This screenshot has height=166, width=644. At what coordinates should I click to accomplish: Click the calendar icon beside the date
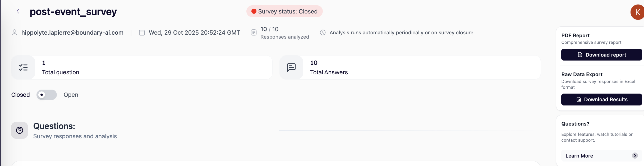[142, 33]
